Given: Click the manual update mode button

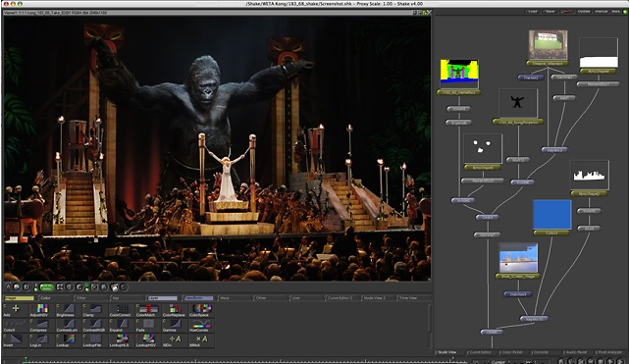Looking at the screenshot, I should point(601,12).
